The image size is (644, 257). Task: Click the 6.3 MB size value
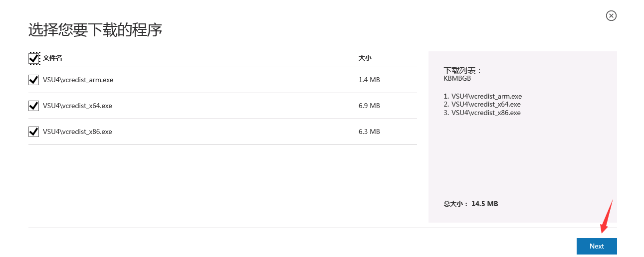point(369,131)
